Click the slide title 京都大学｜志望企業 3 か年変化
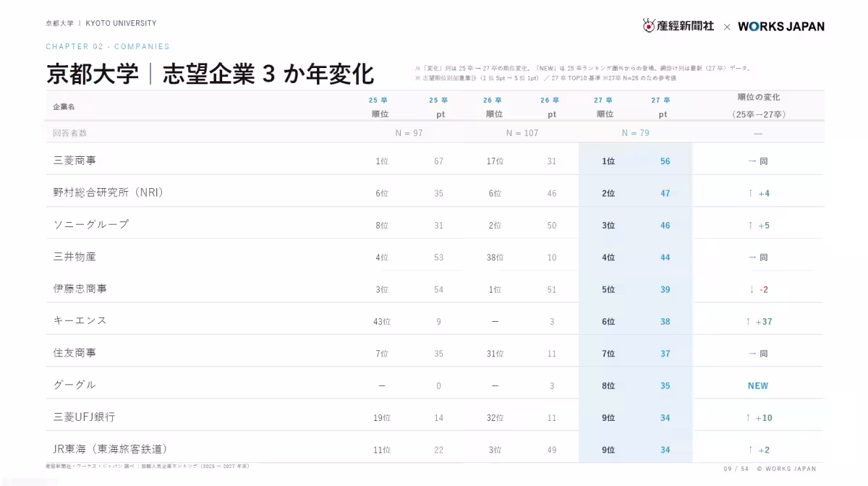The width and height of the screenshot is (868, 486). click(x=210, y=74)
